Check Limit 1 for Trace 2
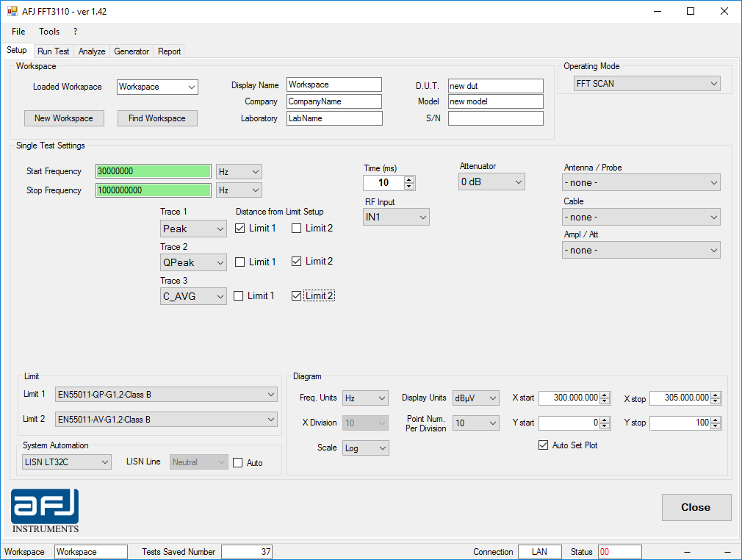This screenshot has height=560, width=742. (x=240, y=262)
